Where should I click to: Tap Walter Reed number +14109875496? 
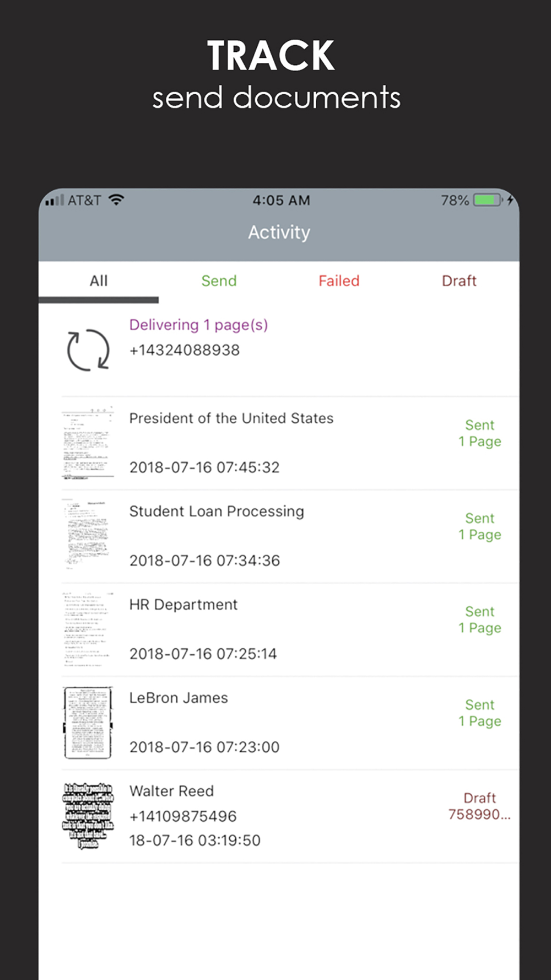point(183,816)
